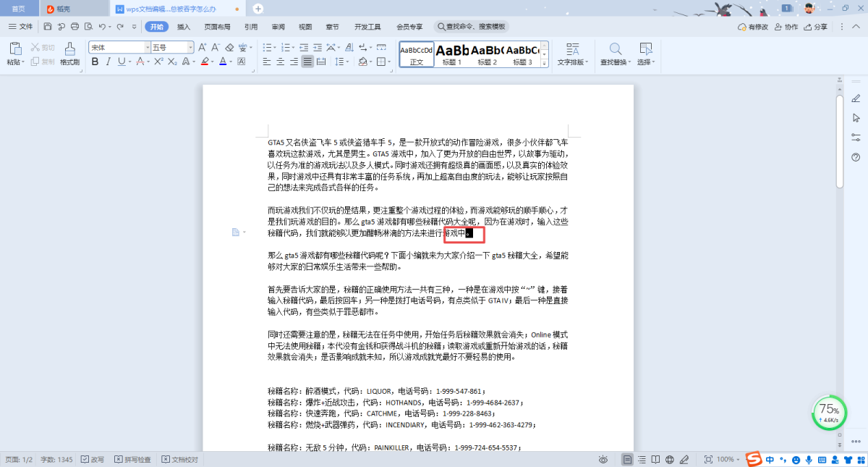Open the 页面布局 ribbon tab
Viewport: 868px width, 467px height.
[x=217, y=27]
